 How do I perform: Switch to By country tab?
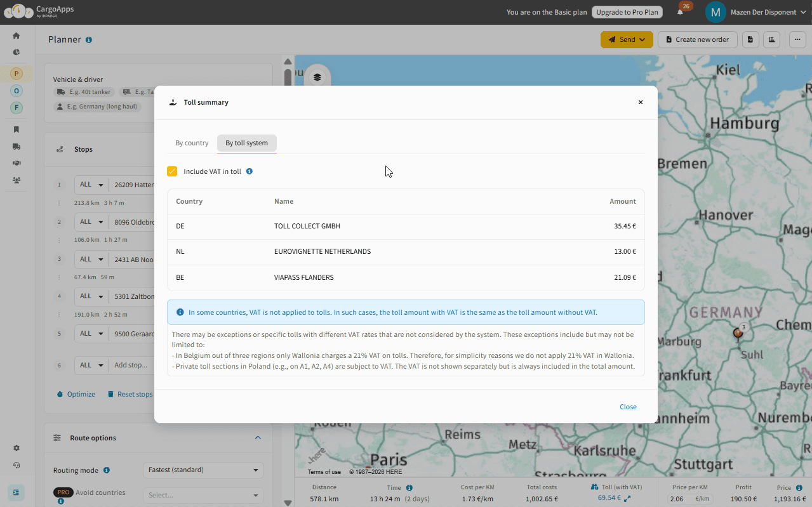pyautogui.click(x=192, y=143)
